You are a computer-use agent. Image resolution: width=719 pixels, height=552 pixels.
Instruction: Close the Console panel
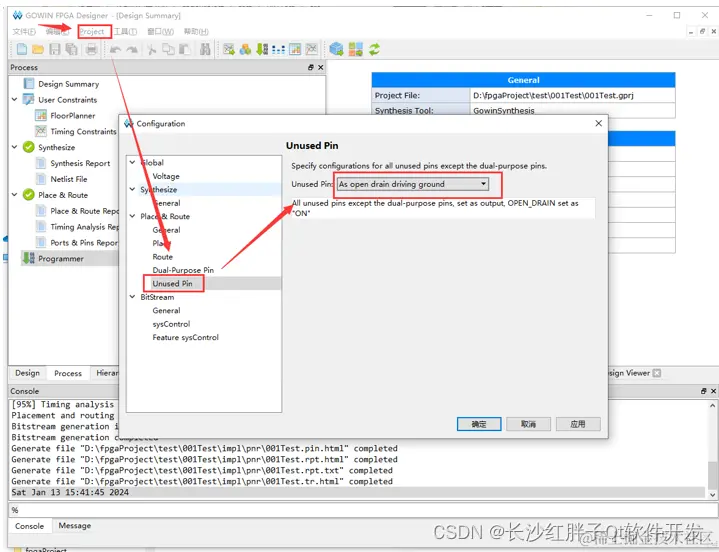pyautogui.click(x=713, y=391)
